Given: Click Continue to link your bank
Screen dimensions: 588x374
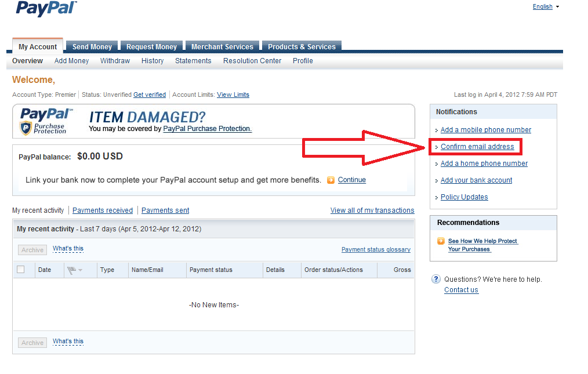Looking at the screenshot, I should point(352,180).
